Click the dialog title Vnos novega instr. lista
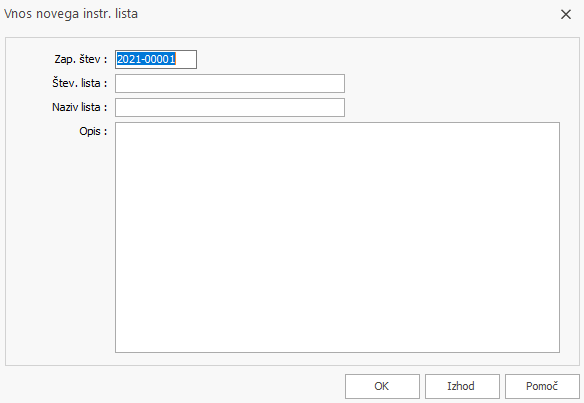This screenshot has width=584, height=403. pyautogui.click(x=71, y=14)
